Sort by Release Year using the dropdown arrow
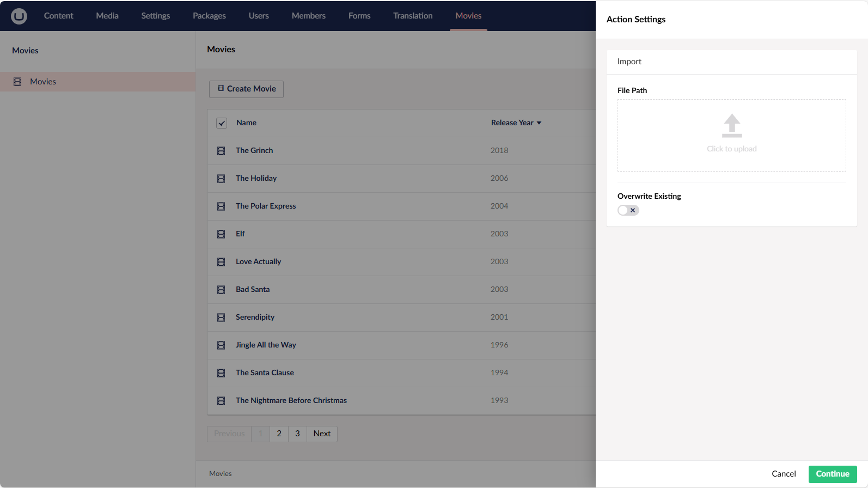Image resolution: width=868 pixels, height=488 pixels. click(539, 123)
